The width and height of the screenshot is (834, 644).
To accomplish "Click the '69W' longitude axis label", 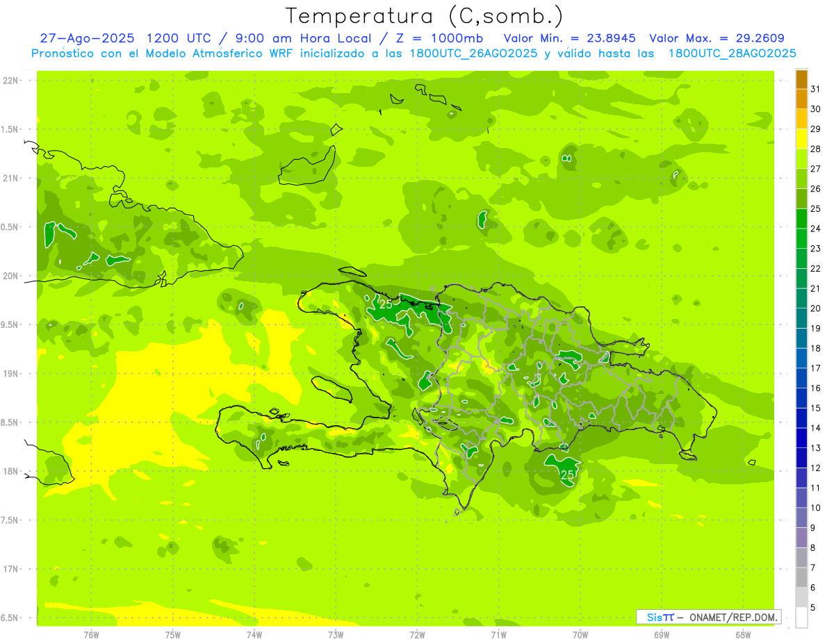I will (661, 634).
